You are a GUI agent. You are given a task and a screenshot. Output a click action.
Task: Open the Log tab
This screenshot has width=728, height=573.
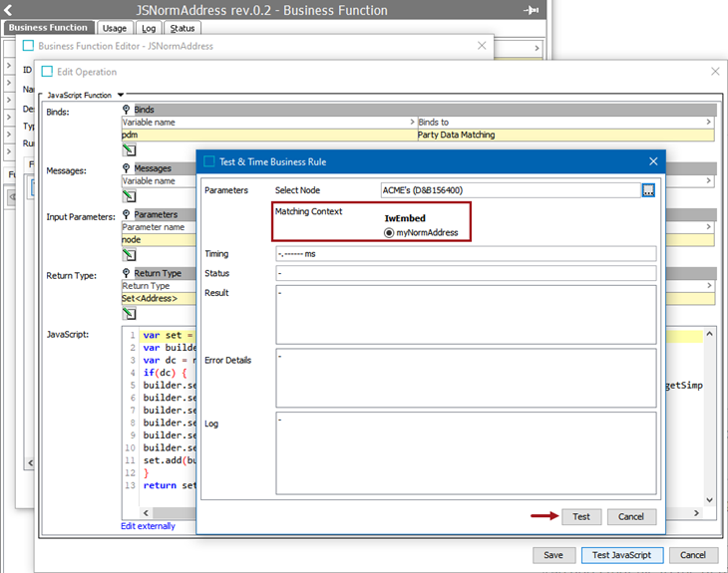tap(149, 28)
